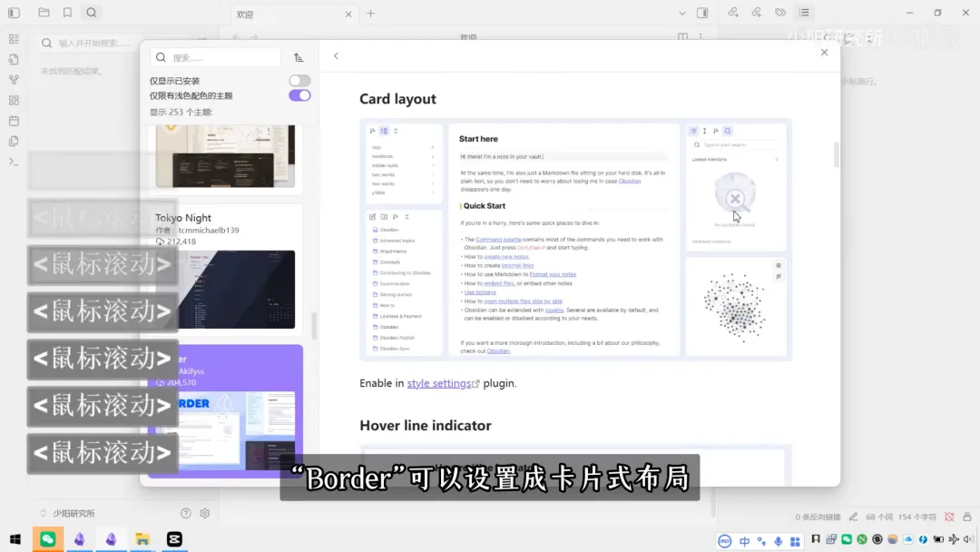Open the theme sort order menu
The width and height of the screenshot is (980, 552).
tap(299, 57)
